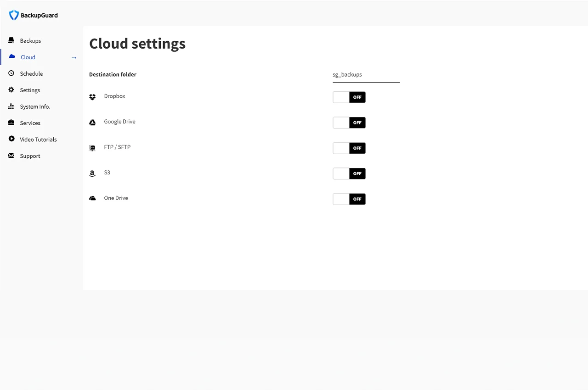This screenshot has height=390, width=588.
Task: Click the System Info chart icon
Action: click(x=11, y=106)
